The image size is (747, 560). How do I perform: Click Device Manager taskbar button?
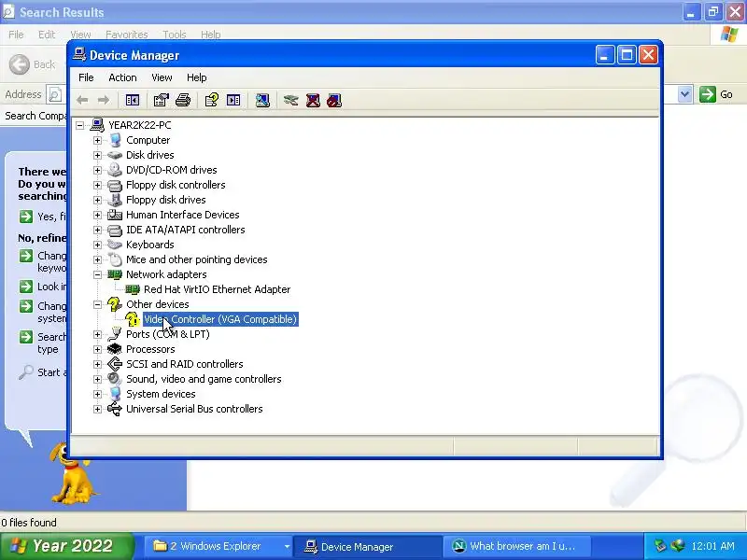pos(367,546)
